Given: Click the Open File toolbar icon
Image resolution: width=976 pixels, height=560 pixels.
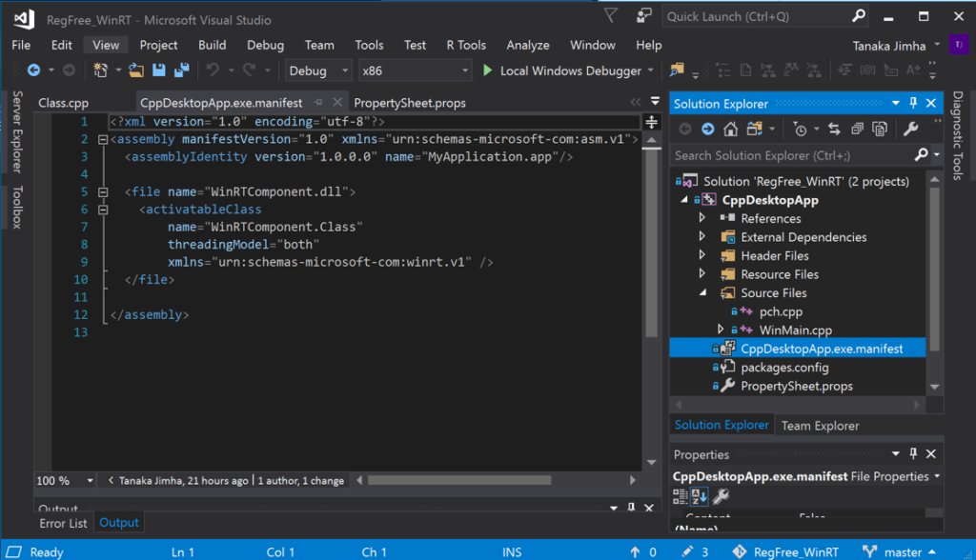Looking at the screenshot, I should [x=137, y=70].
